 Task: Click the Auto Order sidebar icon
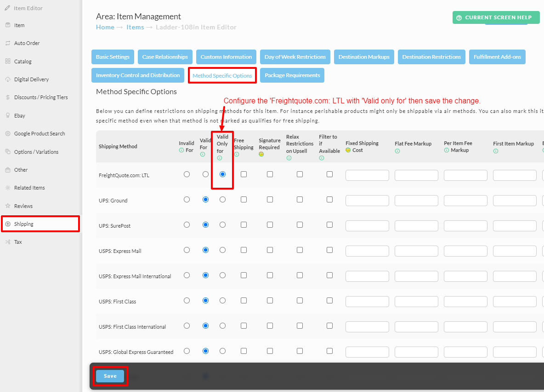click(8, 43)
